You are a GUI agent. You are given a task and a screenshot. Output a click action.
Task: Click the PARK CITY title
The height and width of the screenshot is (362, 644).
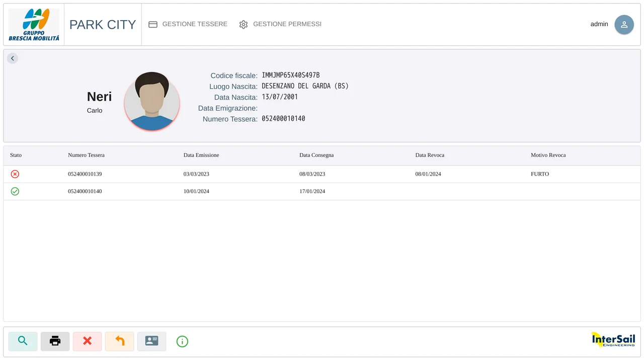pos(103,25)
